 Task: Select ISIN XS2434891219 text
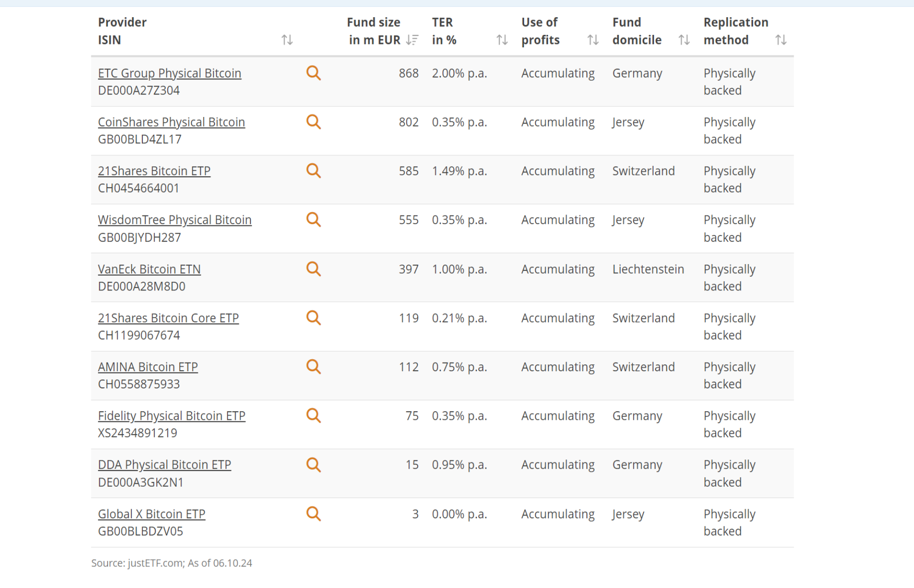(x=138, y=433)
